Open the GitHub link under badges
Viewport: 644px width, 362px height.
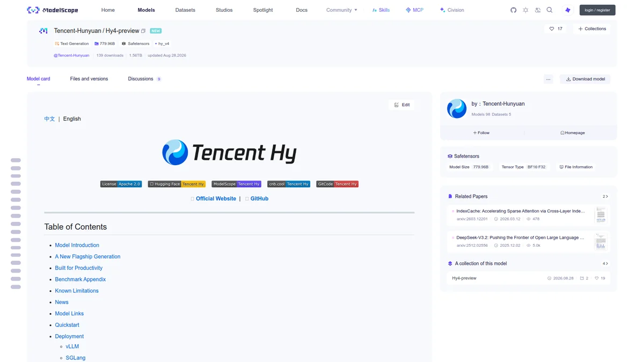click(x=259, y=198)
